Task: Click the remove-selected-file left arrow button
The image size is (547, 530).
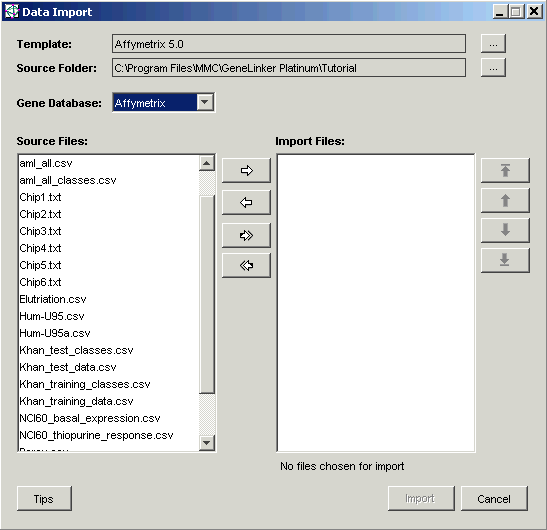Action: (246, 202)
